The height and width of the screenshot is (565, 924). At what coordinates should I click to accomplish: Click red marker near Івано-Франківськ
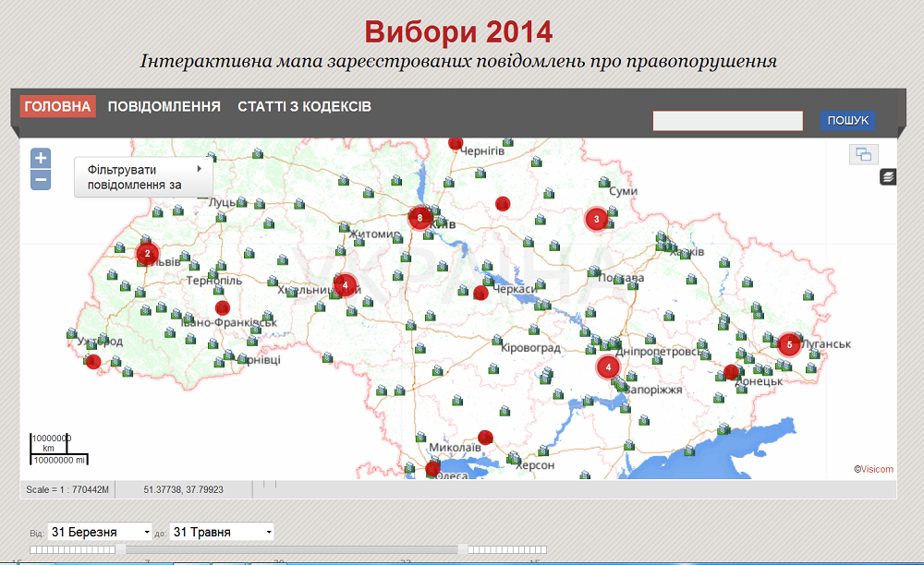pos(222,307)
